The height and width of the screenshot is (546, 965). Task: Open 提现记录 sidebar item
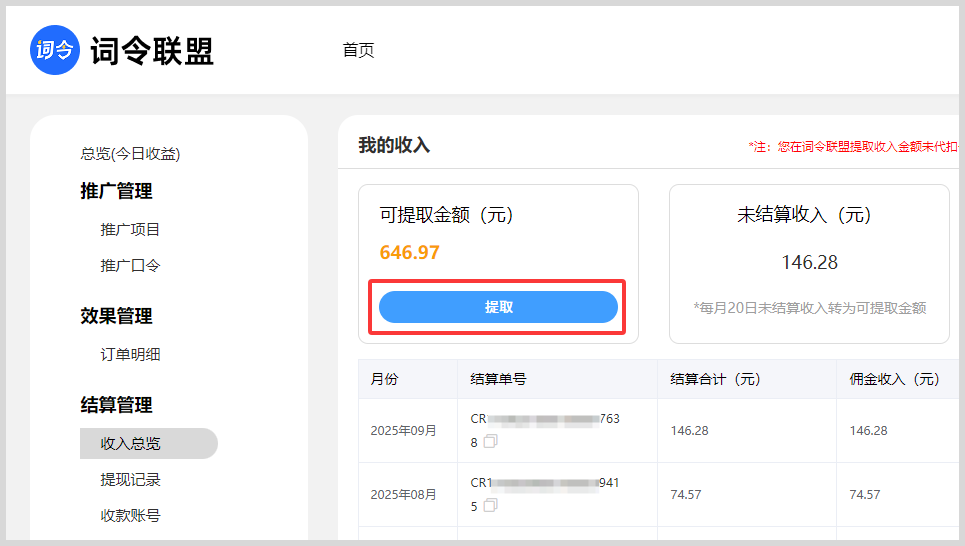click(x=130, y=479)
